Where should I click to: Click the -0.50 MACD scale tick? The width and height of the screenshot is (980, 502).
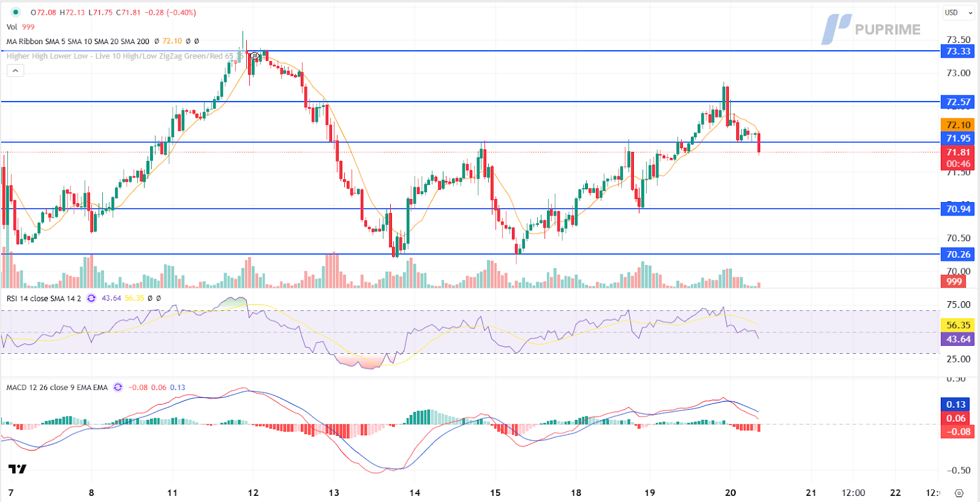[x=959, y=470]
